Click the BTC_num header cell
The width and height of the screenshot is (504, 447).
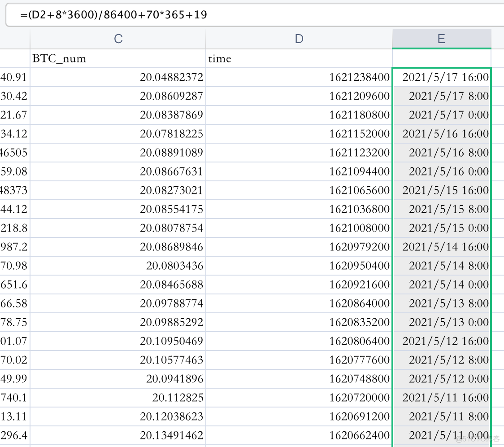[118, 59]
